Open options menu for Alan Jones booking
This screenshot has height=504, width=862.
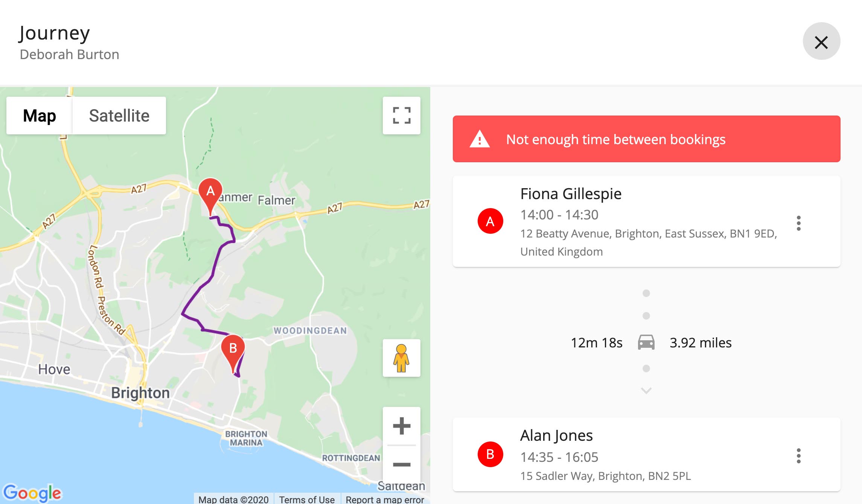pos(798,456)
